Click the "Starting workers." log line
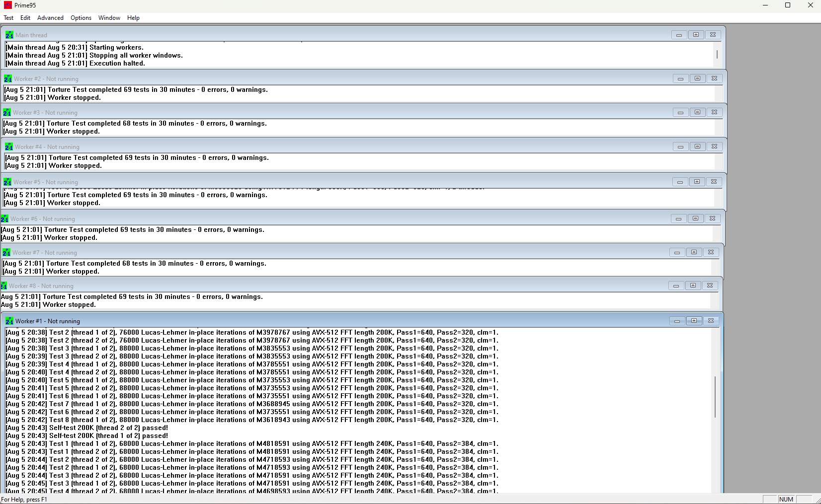 [75, 48]
